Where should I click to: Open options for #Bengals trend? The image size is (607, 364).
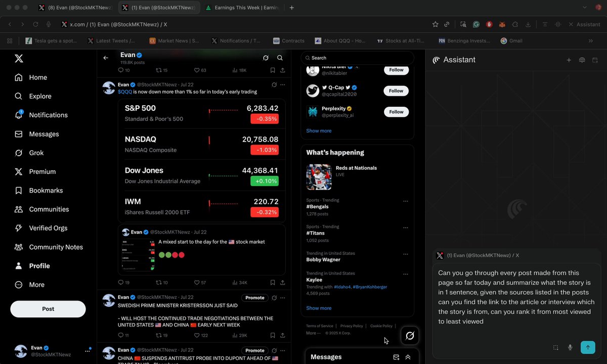[x=406, y=201]
